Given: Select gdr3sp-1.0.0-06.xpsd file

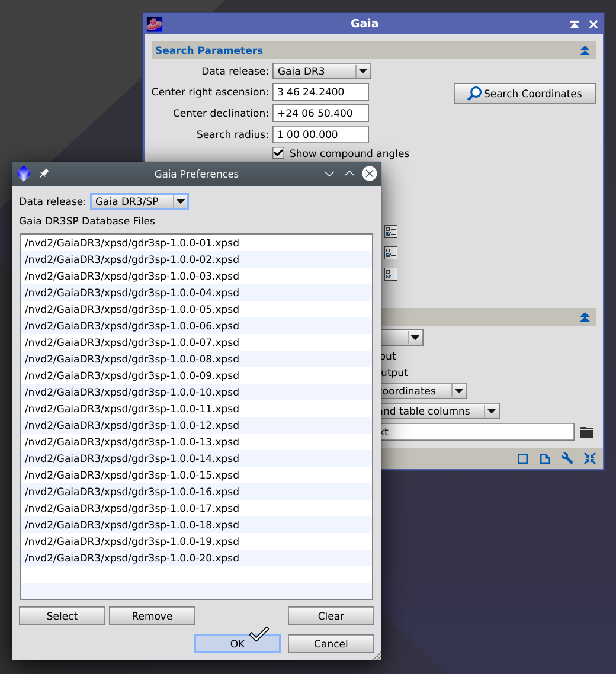Looking at the screenshot, I should pyautogui.click(x=197, y=326).
